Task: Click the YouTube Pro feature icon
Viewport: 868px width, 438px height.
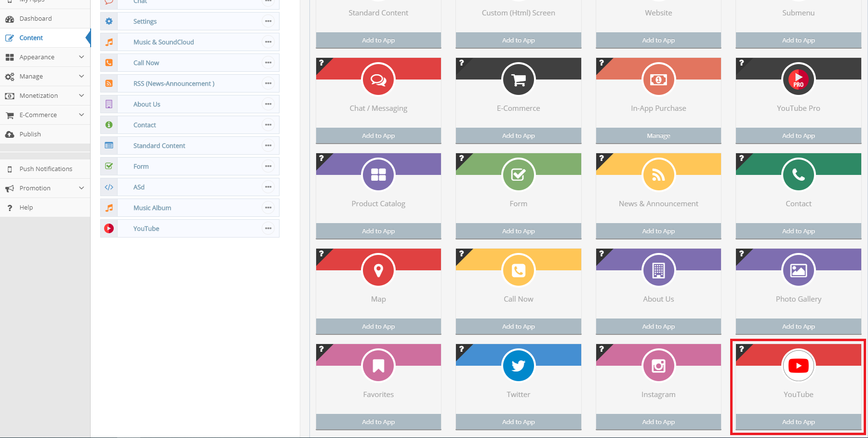Action: [x=799, y=80]
